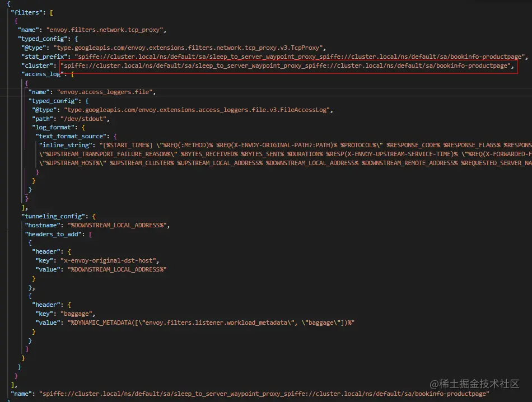Select the value "envoy.access_loggers.file"
Screen dimensions: 532x402
coord(105,92)
